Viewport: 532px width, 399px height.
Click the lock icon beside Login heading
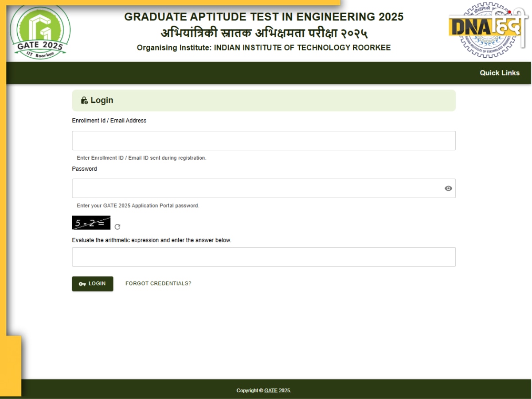pyautogui.click(x=84, y=101)
